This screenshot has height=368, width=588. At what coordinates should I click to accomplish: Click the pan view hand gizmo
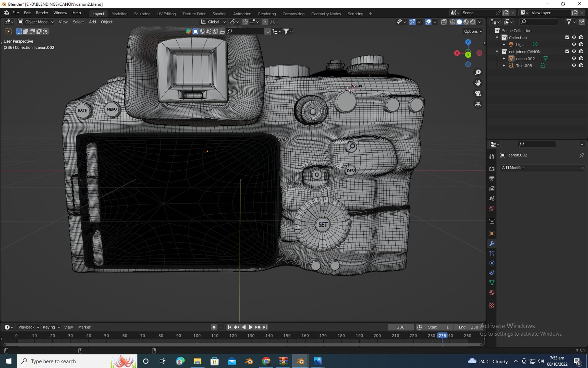coord(478,83)
